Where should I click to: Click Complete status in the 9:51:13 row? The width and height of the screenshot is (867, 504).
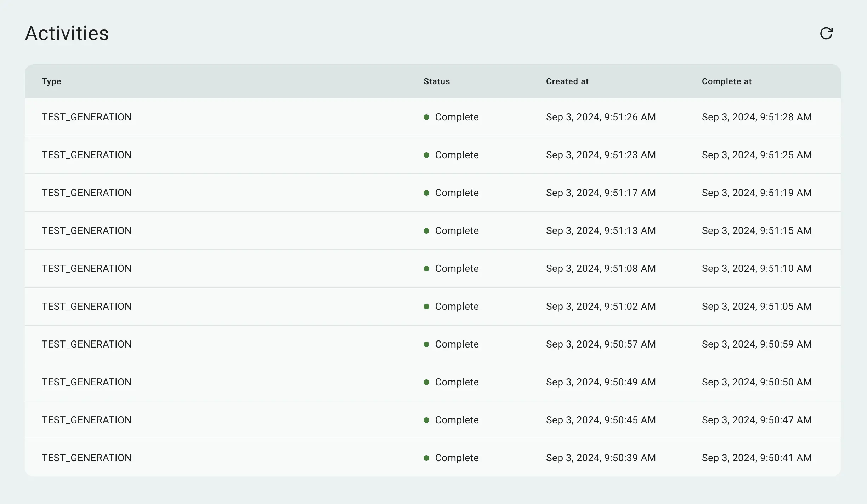tap(451, 231)
